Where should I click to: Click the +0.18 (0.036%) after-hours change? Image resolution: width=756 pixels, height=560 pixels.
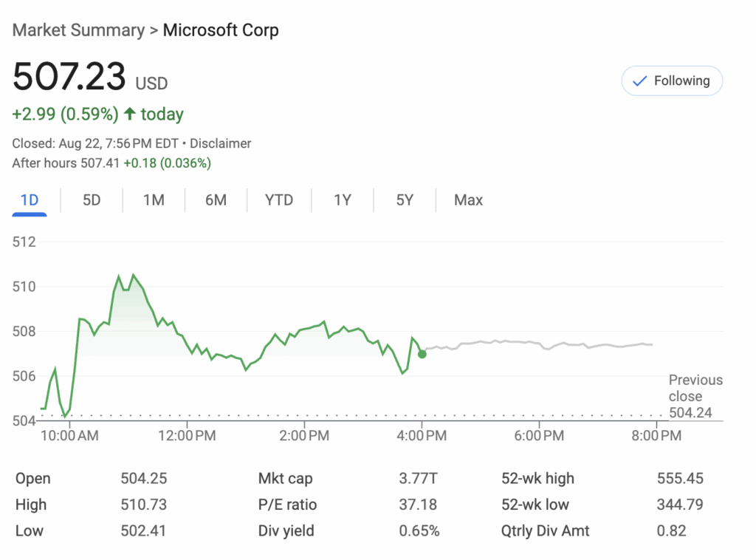[x=168, y=163]
